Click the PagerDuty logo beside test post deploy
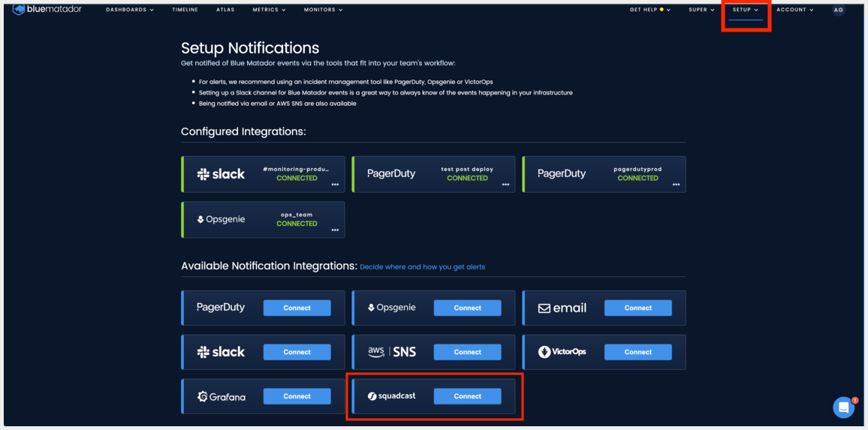868x430 pixels. [x=391, y=174]
